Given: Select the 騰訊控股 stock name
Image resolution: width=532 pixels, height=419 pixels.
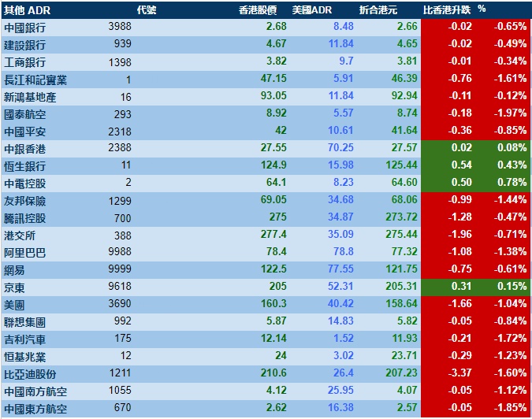Looking at the screenshot, I should tap(24, 218).
